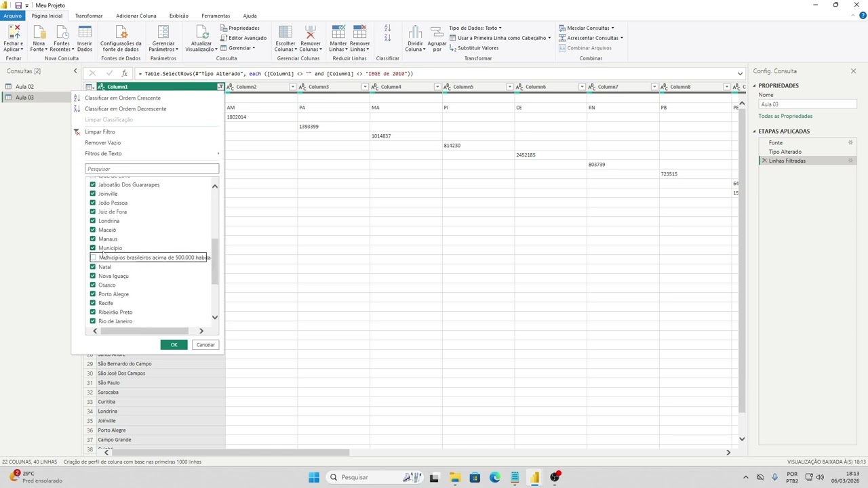Open the Arquivo menu
The width and height of the screenshot is (868, 488).
12,16
